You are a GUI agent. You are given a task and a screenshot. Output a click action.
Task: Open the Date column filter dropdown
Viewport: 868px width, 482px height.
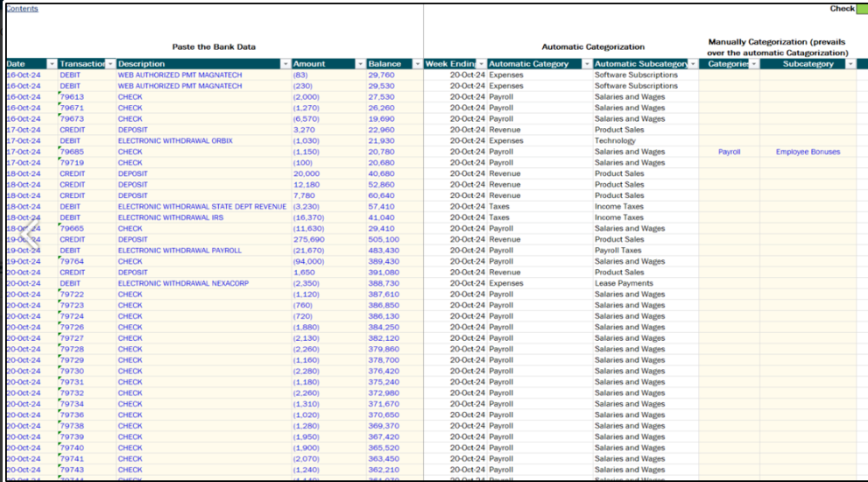(x=51, y=64)
